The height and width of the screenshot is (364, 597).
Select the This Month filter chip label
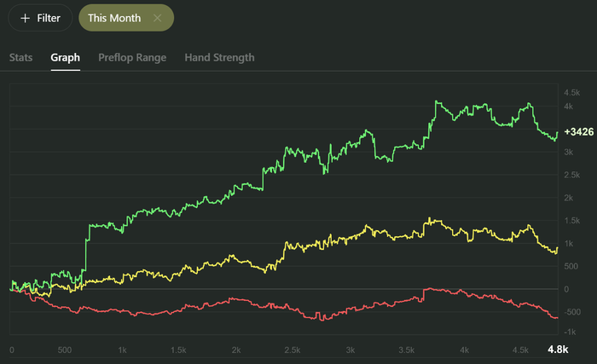pos(114,18)
